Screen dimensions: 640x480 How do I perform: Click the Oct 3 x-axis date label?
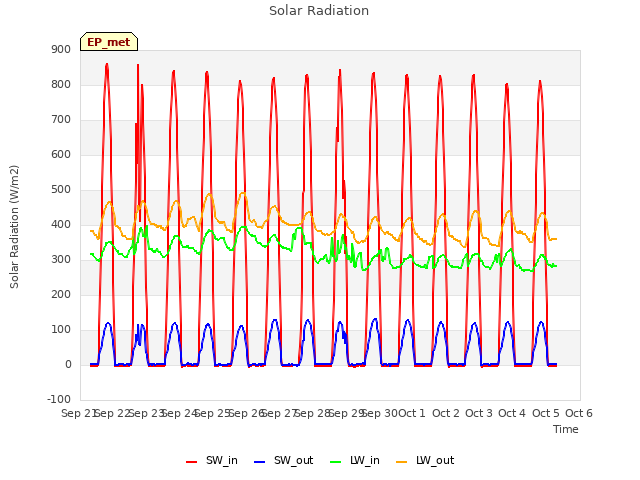tap(479, 413)
